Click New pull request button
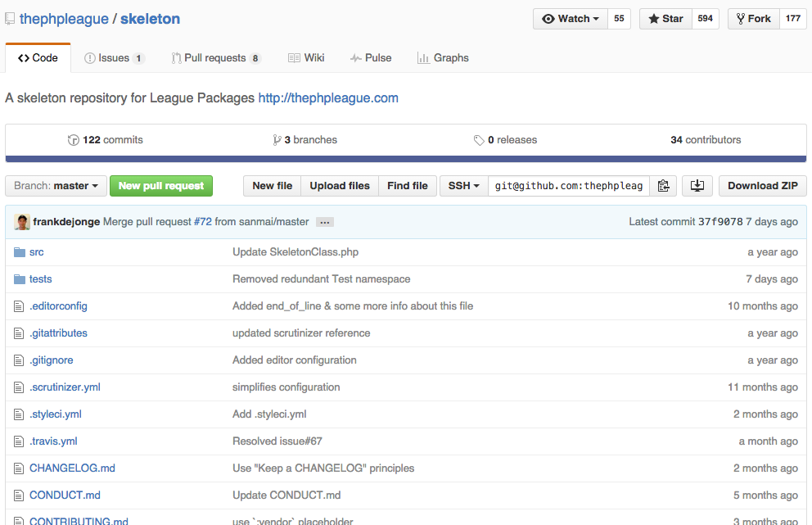812x525 pixels. point(161,186)
